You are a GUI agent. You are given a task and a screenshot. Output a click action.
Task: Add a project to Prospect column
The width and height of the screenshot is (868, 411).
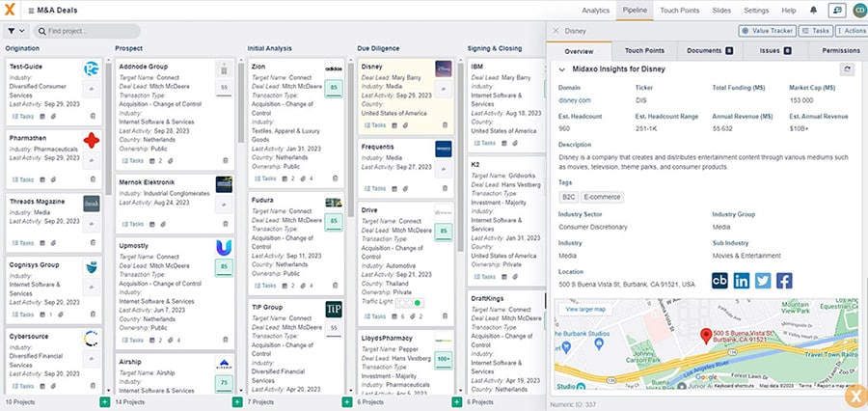(x=237, y=402)
